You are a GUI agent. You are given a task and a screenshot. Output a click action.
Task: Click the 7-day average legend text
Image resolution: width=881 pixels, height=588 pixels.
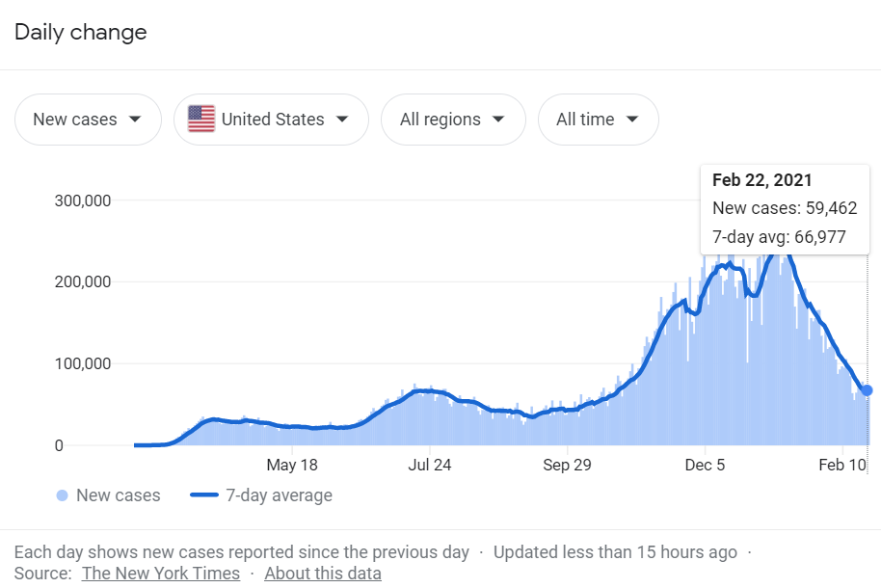pyautogui.click(x=279, y=495)
